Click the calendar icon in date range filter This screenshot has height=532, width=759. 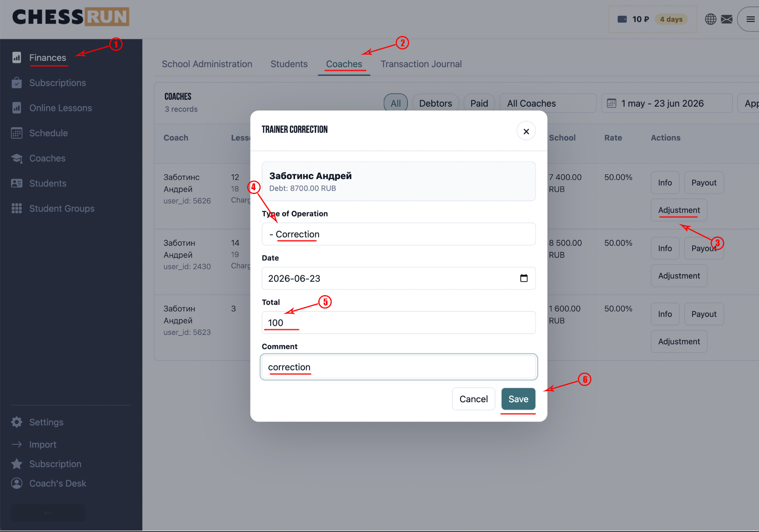click(612, 103)
